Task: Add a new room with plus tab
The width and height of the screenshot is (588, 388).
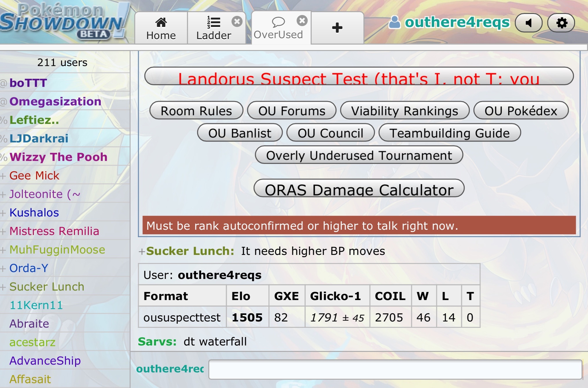Action: click(337, 28)
